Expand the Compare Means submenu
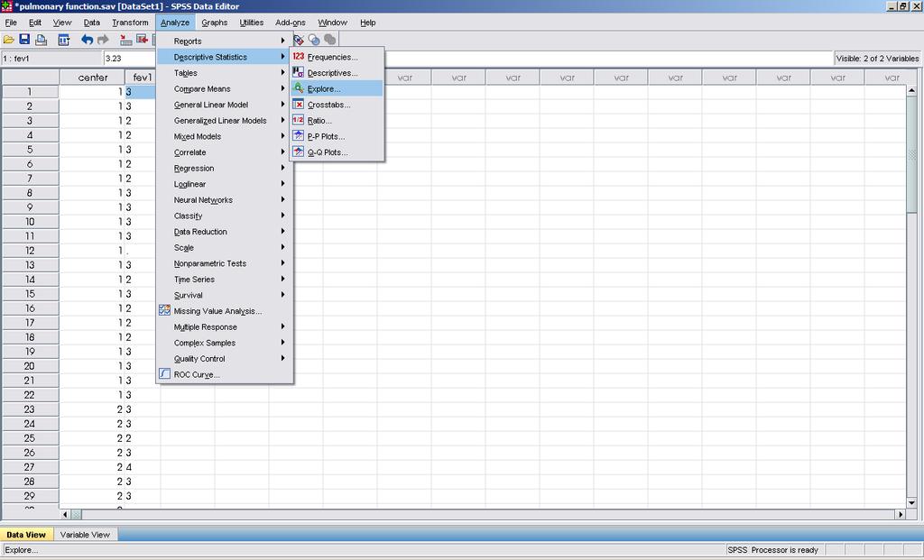The width and height of the screenshot is (924, 560). click(x=224, y=89)
